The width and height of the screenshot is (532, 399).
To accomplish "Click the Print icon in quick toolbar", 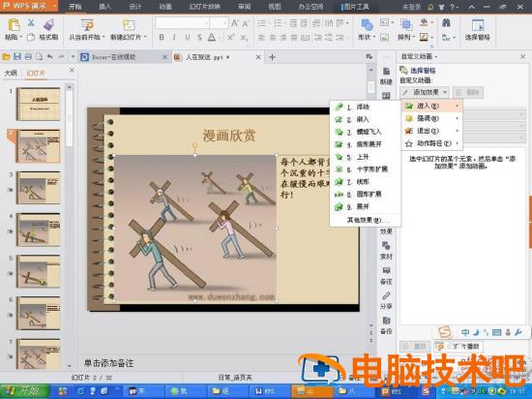I will pos(28,57).
